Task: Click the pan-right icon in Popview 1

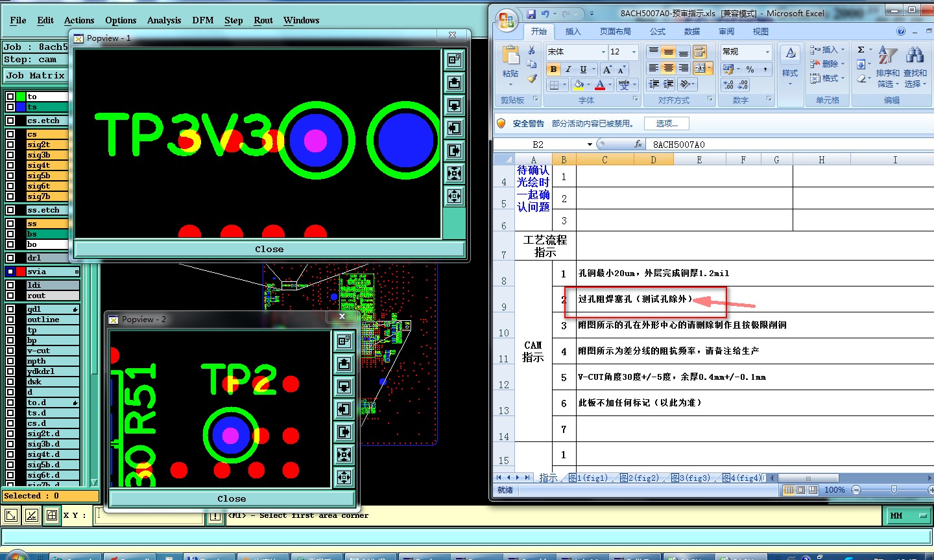Action: [x=454, y=150]
